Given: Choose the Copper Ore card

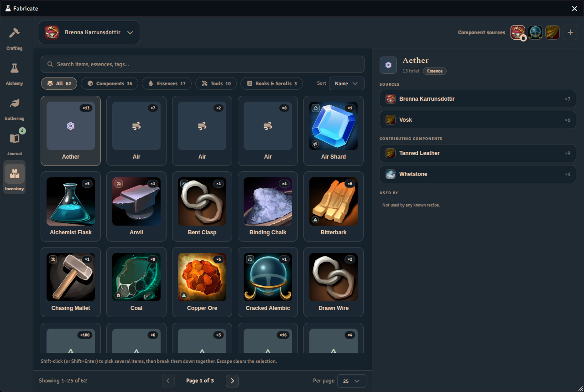Looking at the screenshot, I should tap(202, 282).
